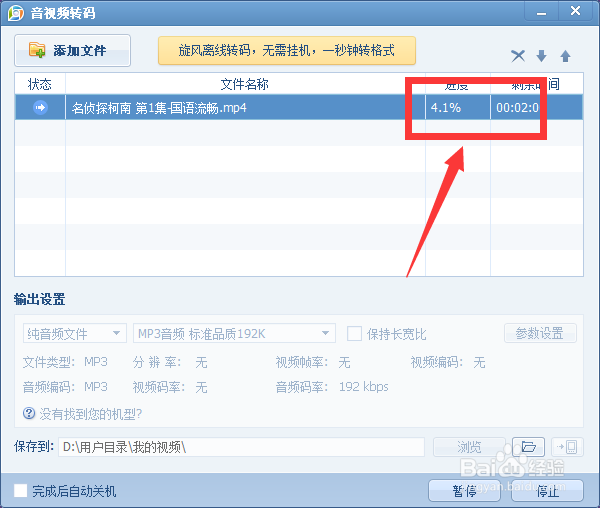
Task: Click the 文件名称 column header
Action: [x=245, y=84]
